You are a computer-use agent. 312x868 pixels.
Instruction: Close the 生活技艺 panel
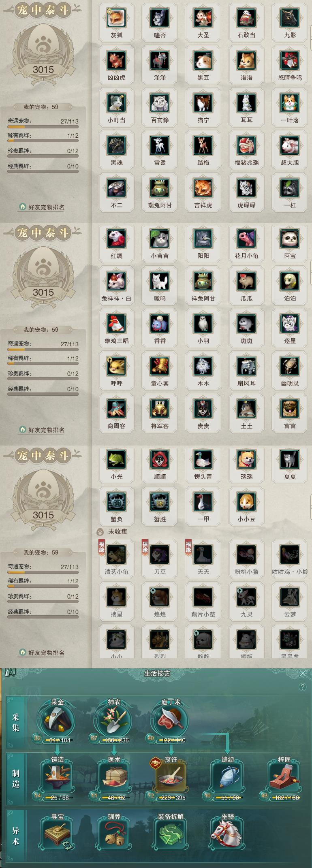click(303, 673)
